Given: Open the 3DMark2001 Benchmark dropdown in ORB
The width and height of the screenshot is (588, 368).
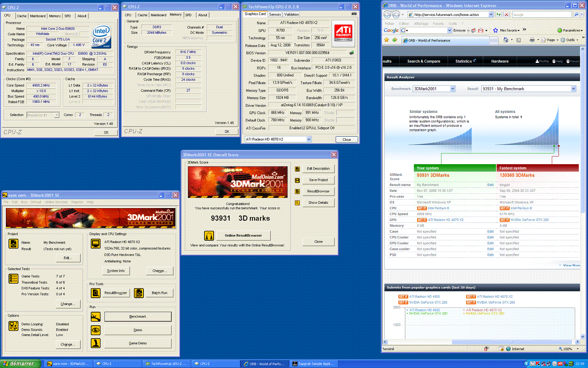Looking at the screenshot, I should (453, 89).
